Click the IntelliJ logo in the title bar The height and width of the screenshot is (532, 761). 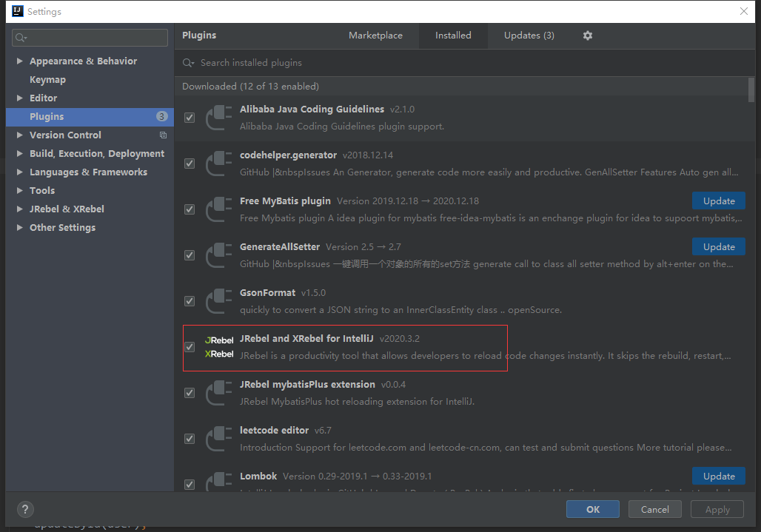(18, 11)
